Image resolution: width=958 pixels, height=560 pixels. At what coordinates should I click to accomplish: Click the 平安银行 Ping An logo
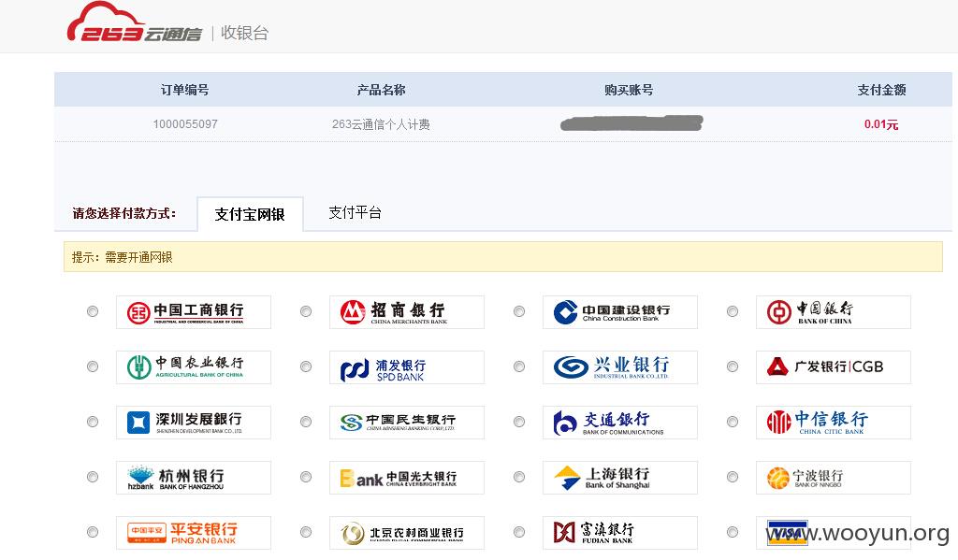[194, 533]
